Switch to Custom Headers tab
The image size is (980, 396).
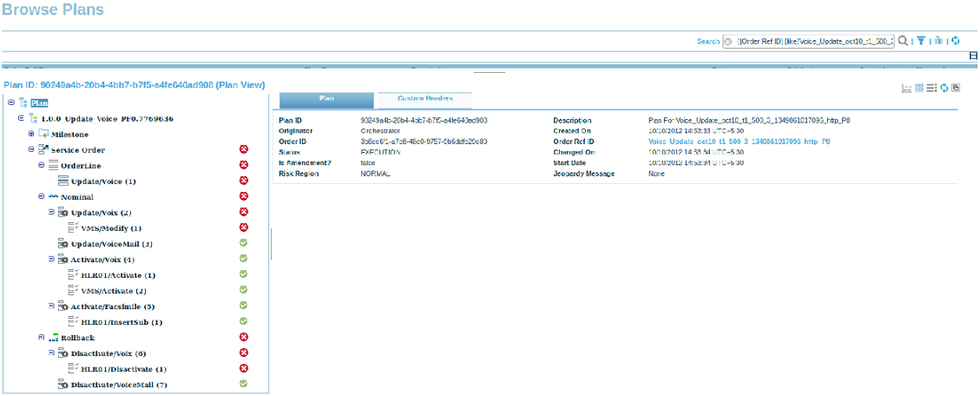click(425, 100)
